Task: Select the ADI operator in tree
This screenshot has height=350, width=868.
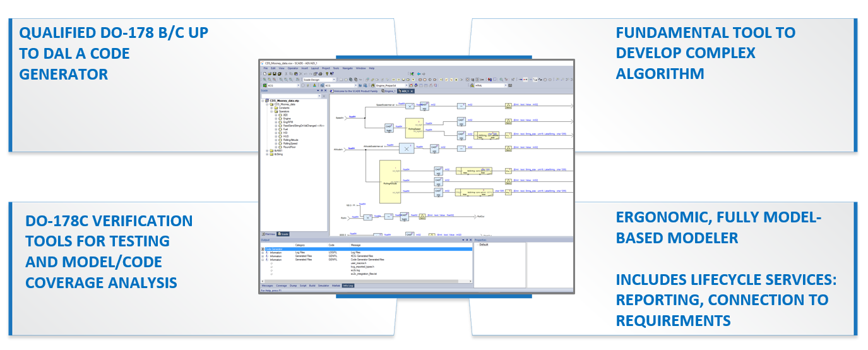Action: pos(285,115)
